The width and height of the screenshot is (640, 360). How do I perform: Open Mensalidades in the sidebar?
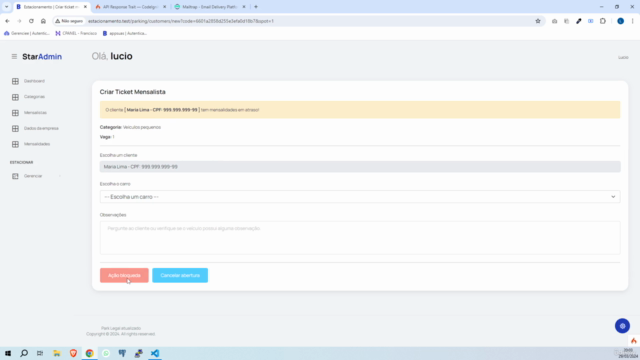[37, 144]
